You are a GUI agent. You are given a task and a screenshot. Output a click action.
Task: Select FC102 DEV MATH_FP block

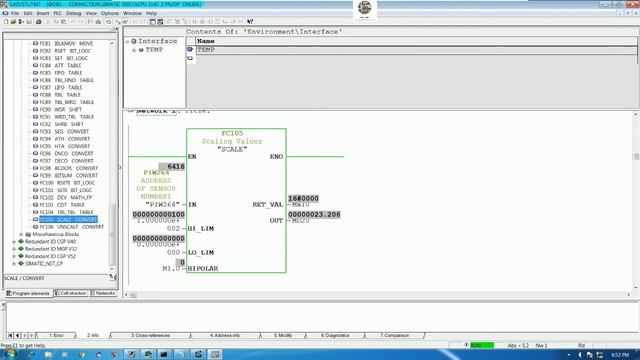[x=66, y=198]
